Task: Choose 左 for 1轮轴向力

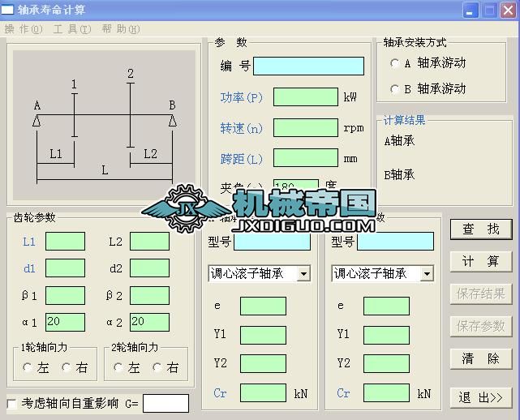Action: tap(36, 367)
